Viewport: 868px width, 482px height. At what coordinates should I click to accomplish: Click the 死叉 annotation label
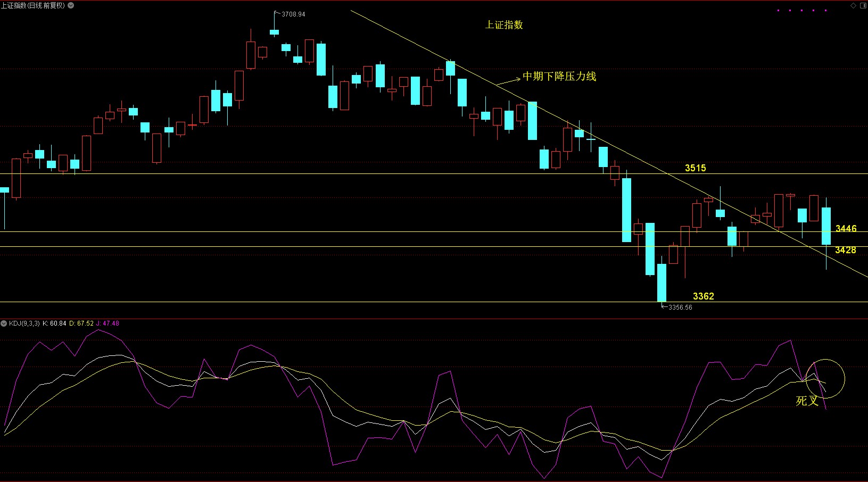coord(807,401)
